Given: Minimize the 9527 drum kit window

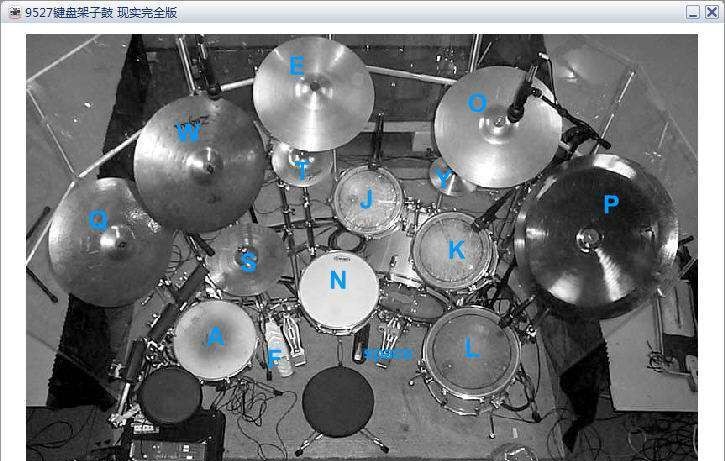Looking at the screenshot, I should point(693,12).
